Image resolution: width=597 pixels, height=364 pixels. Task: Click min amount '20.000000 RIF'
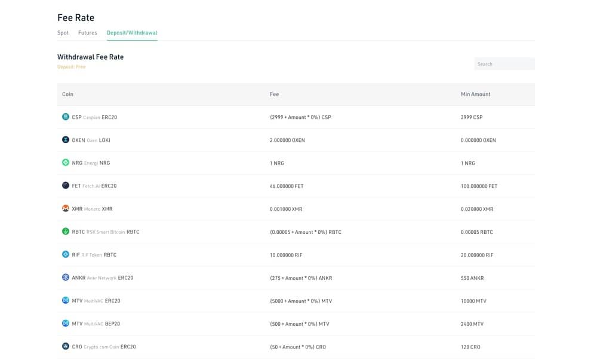pos(476,255)
